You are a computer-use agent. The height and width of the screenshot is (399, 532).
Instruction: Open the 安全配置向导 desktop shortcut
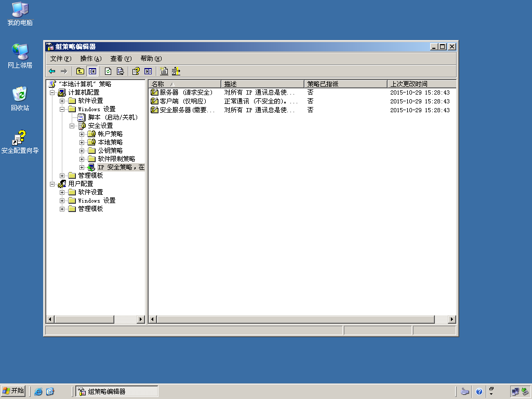(20, 142)
